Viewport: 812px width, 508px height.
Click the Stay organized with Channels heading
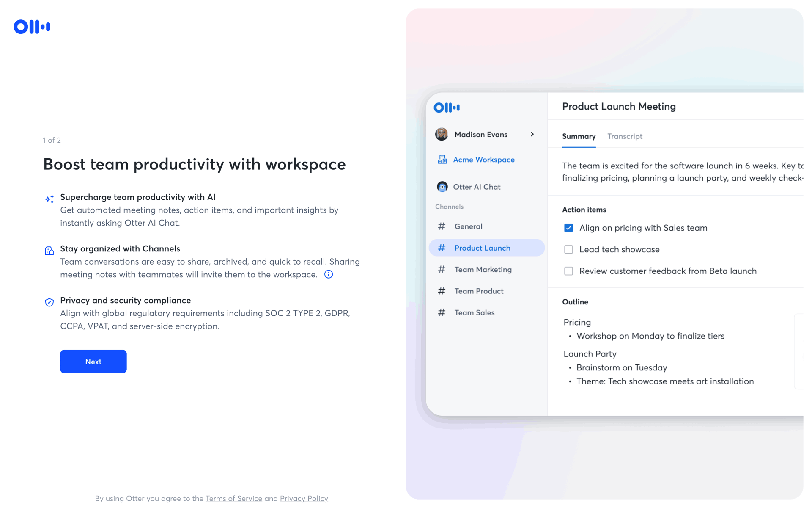tap(120, 248)
